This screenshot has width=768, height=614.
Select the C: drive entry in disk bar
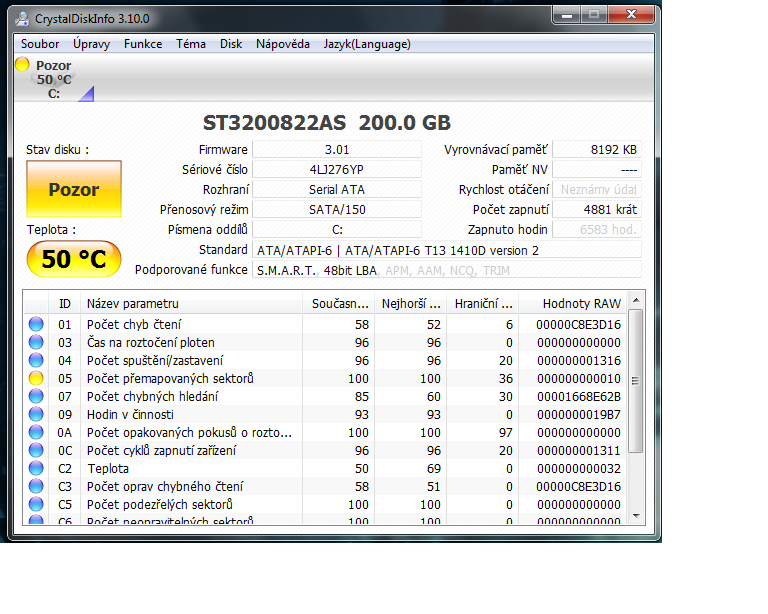54,79
